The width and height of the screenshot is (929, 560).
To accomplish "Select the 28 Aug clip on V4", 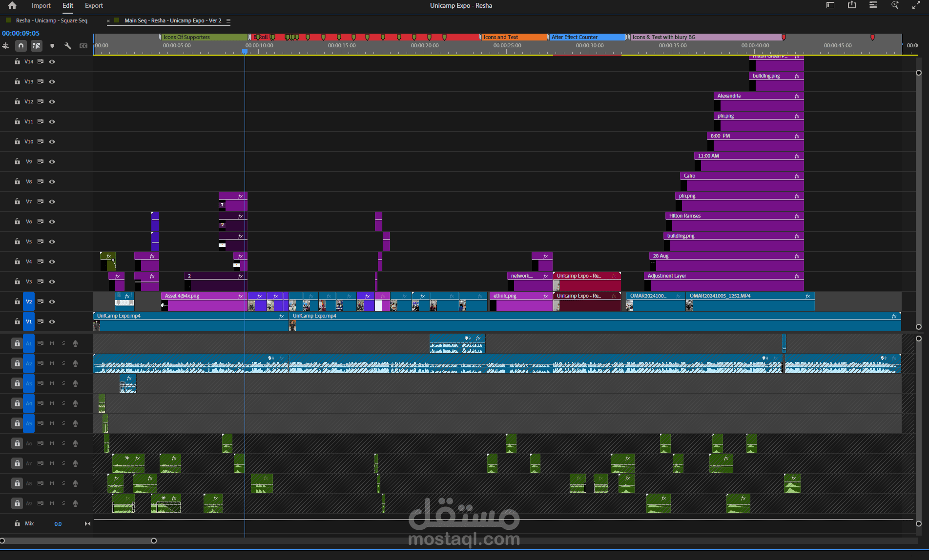I will 726,261.
